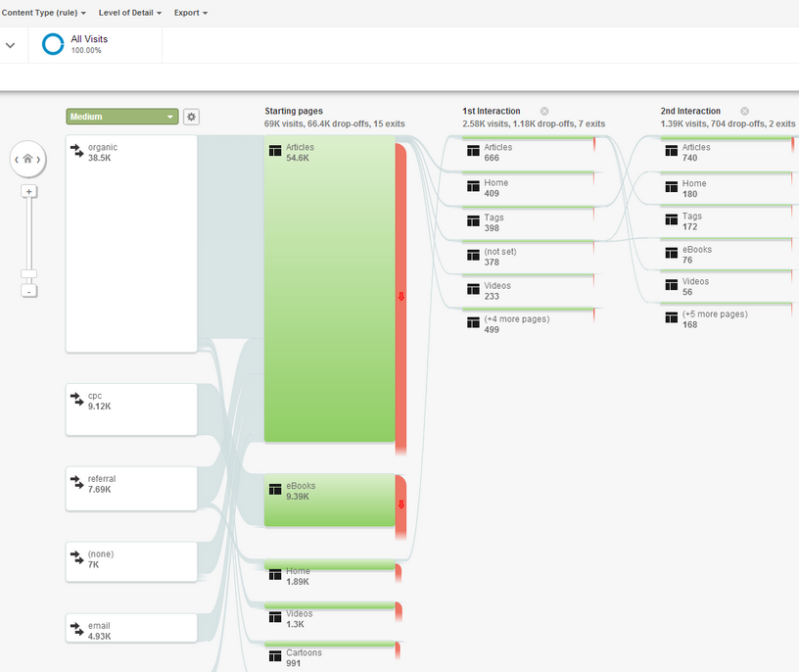Click the blue All Visits segment circle icon

52,43
